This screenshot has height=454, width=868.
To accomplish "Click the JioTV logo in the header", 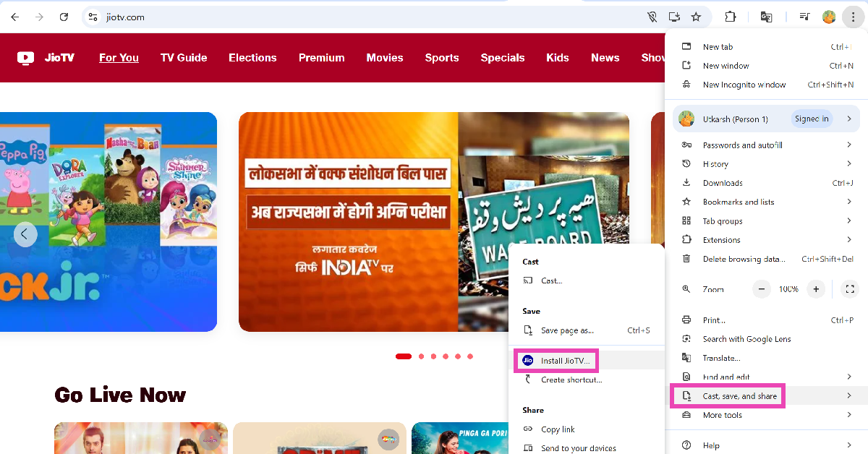I will point(46,58).
